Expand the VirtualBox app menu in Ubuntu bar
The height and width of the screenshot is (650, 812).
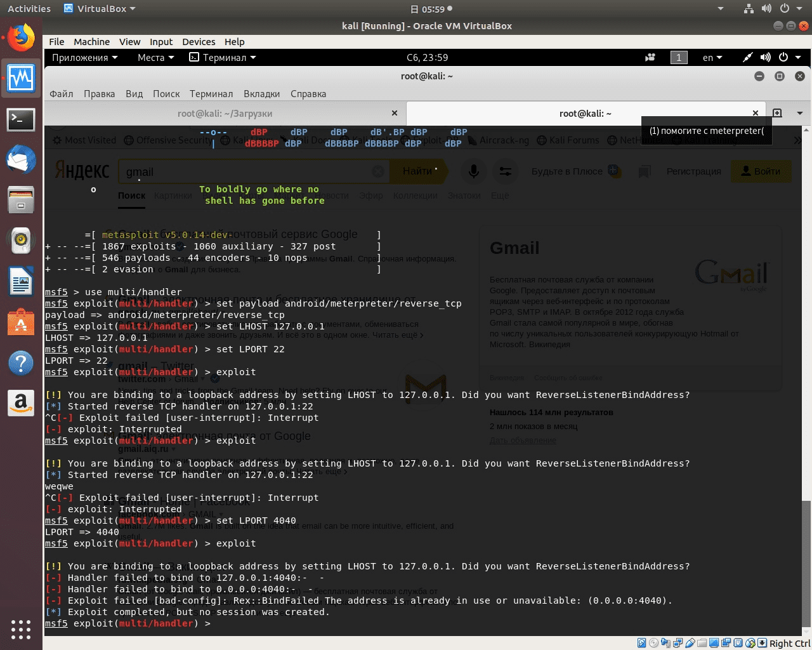click(100, 9)
